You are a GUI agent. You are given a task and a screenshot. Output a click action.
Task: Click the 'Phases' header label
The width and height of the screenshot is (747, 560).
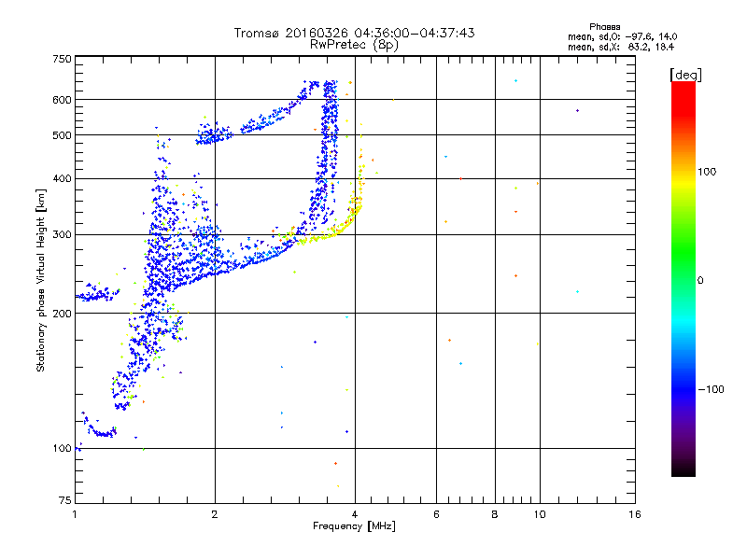click(x=604, y=27)
